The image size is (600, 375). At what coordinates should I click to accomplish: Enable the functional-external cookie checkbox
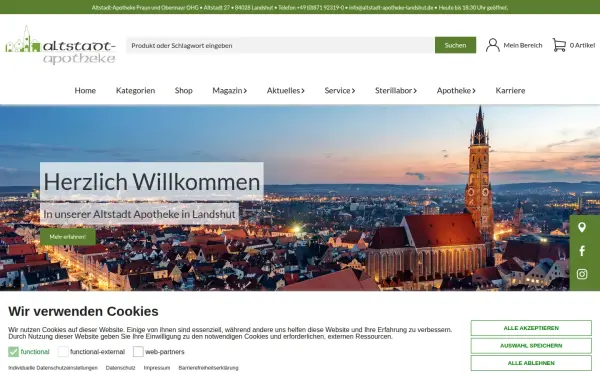coord(63,352)
